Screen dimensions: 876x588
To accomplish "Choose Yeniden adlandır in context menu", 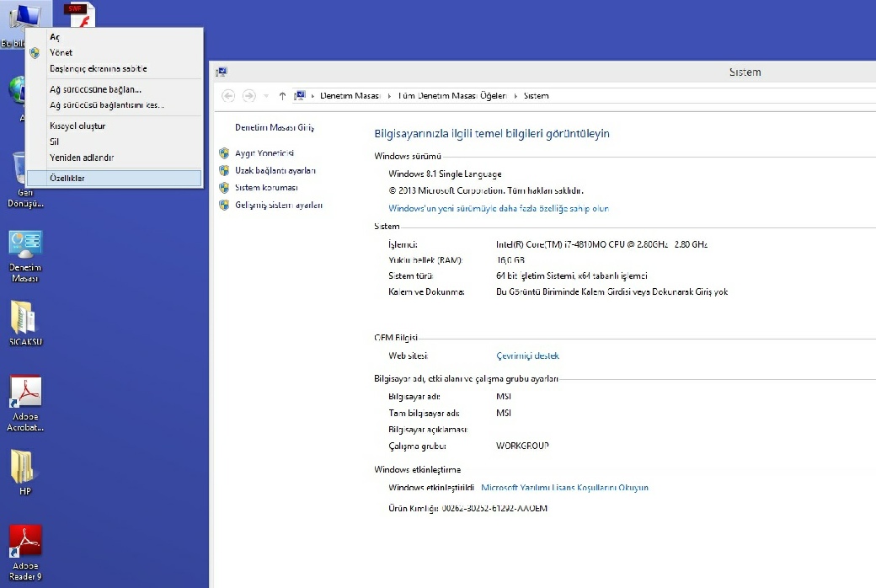I will click(x=115, y=158).
